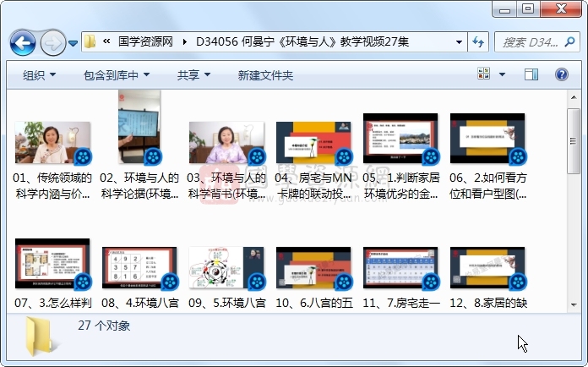This screenshot has width=588, height=367.
Task: Select video 12、8.家居的缺 thumbnail
Action: [487, 267]
